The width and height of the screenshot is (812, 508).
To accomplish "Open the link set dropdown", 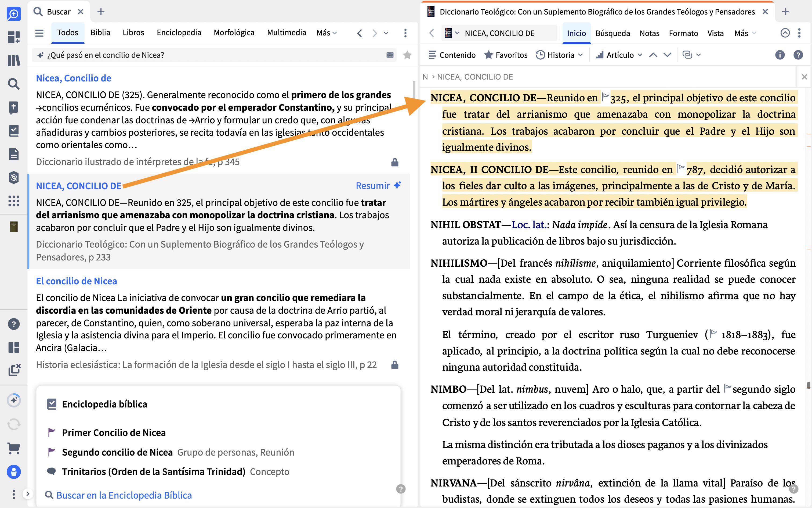I will point(691,55).
